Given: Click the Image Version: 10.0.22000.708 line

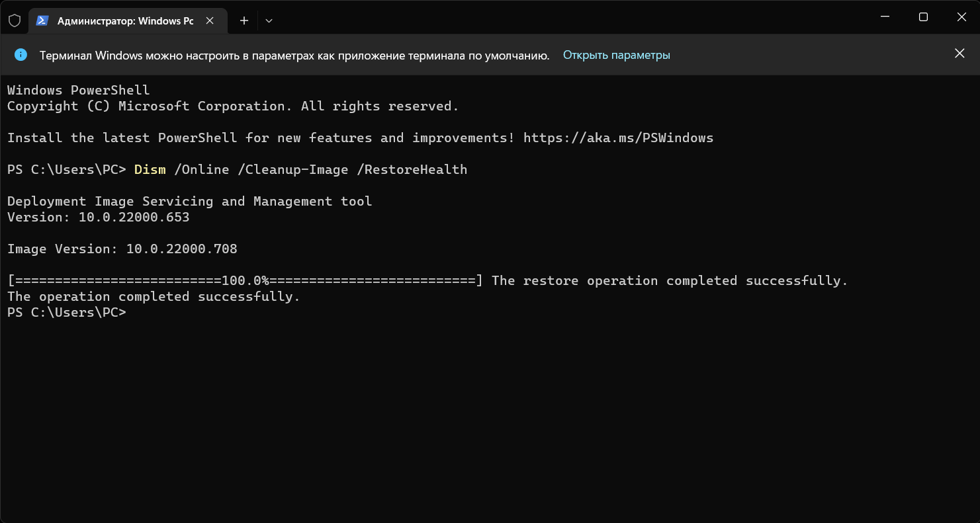Looking at the screenshot, I should point(122,249).
